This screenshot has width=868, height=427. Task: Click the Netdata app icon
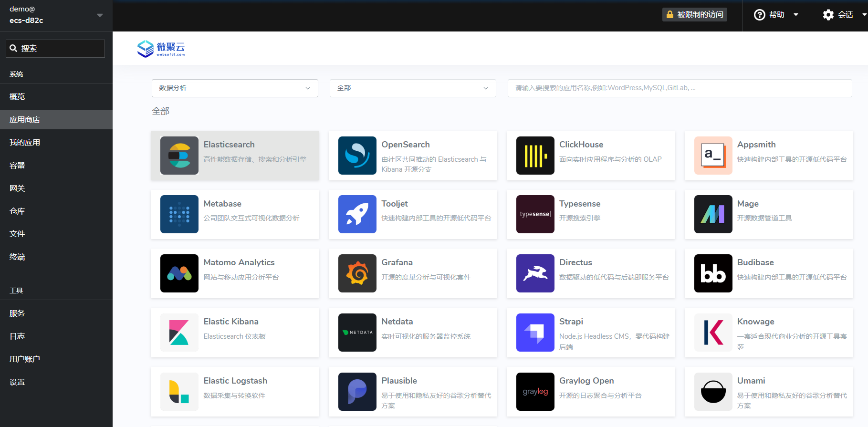[x=357, y=333]
